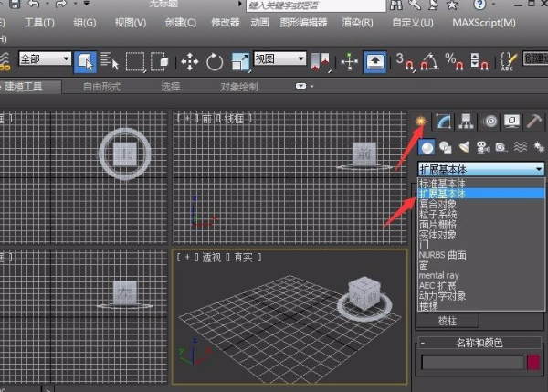
Task: Open the Create command panel tab
Action: (421, 122)
